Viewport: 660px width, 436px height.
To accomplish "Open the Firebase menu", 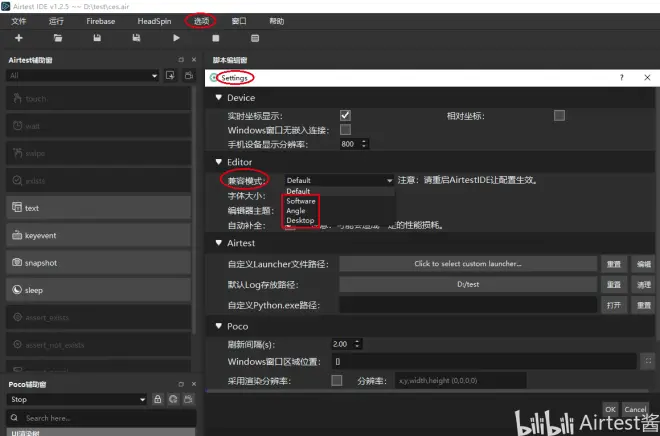I will (101, 21).
